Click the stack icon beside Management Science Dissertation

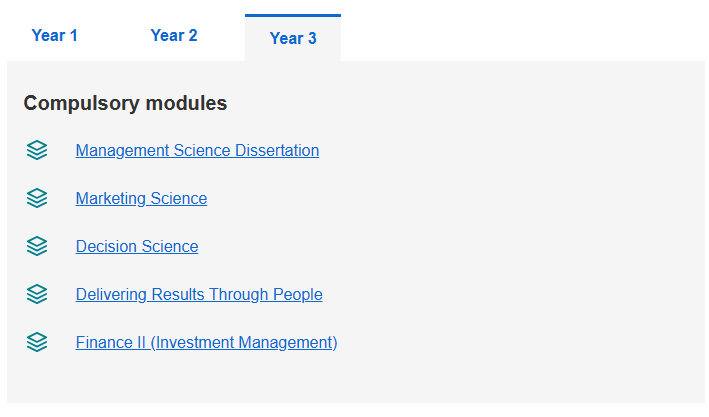coord(37,150)
